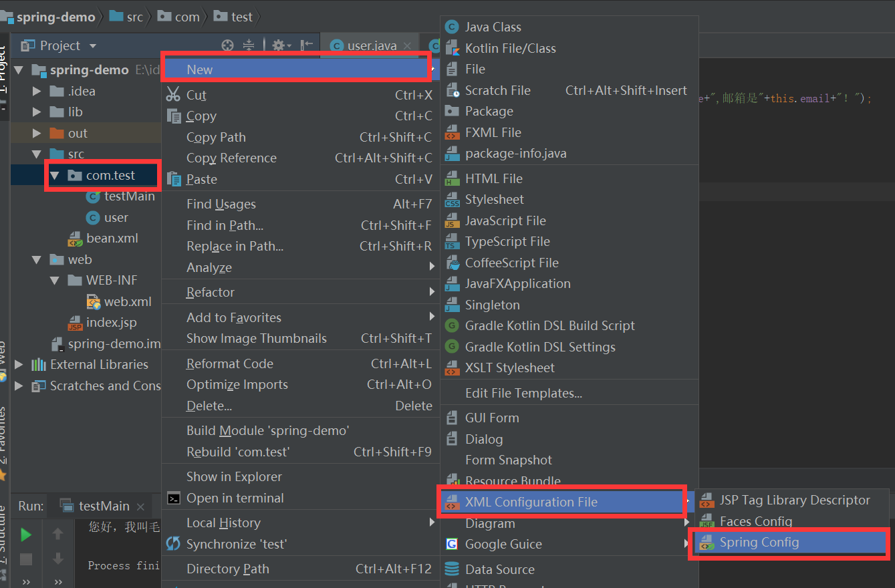This screenshot has height=588, width=895.
Task: Click the up arrow in Run panel
Action: pyautogui.click(x=58, y=534)
